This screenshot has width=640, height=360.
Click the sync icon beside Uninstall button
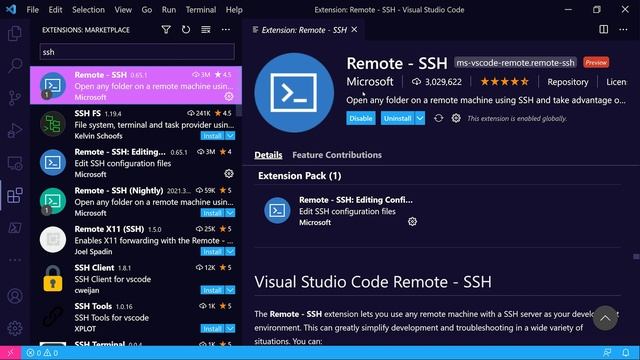[438, 118]
